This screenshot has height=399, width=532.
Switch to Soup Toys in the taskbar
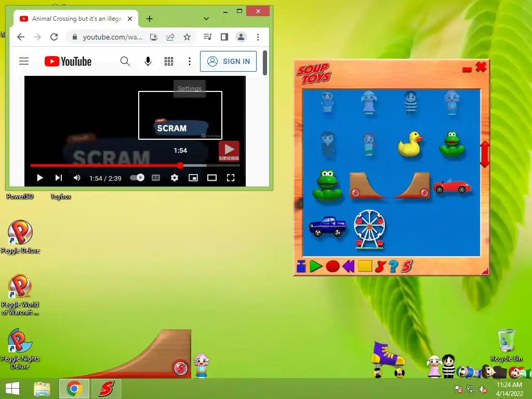pos(107,389)
